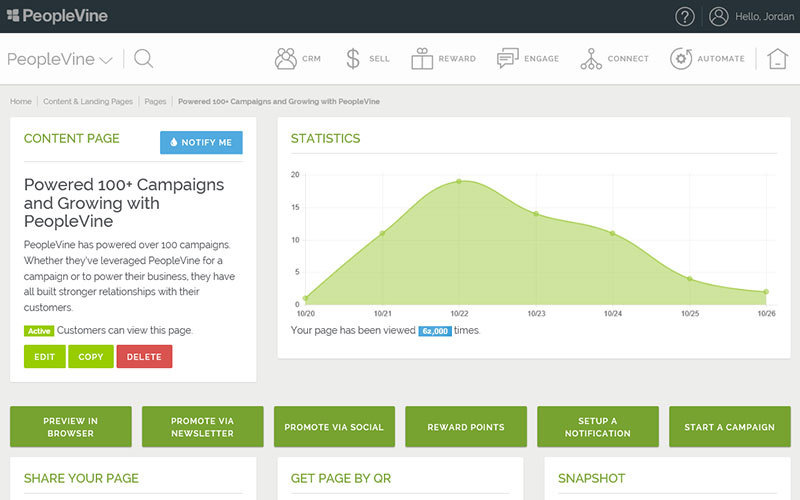Screen dimensions: 800x500
Task: Click 'Powered 100+ Campaigns' page title
Action: [x=124, y=203]
